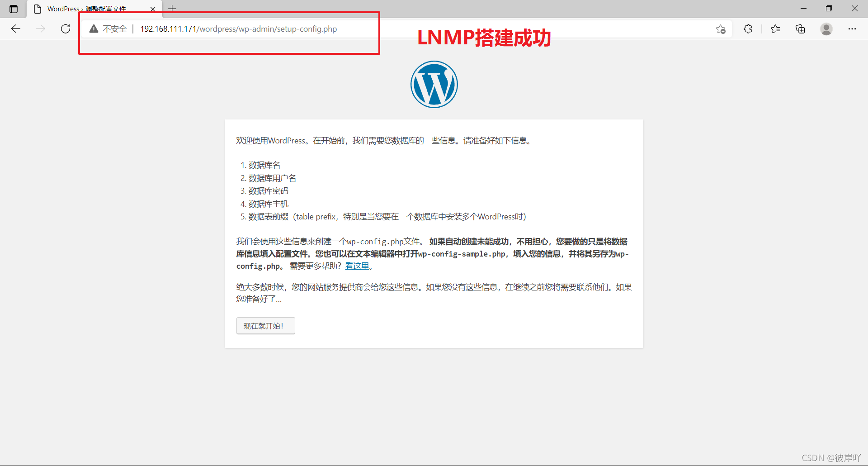Minimize the browser window

tap(803, 9)
